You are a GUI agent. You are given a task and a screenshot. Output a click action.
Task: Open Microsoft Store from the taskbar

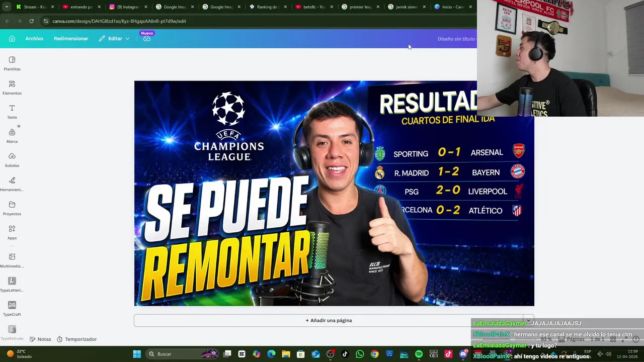[301, 354]
